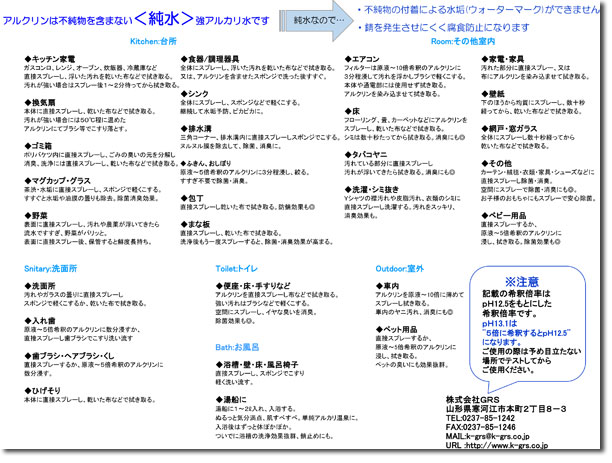Click the '◆ふきん、おしぼり' item heading
The image size is (612, 463).
(x=206, y=163)
